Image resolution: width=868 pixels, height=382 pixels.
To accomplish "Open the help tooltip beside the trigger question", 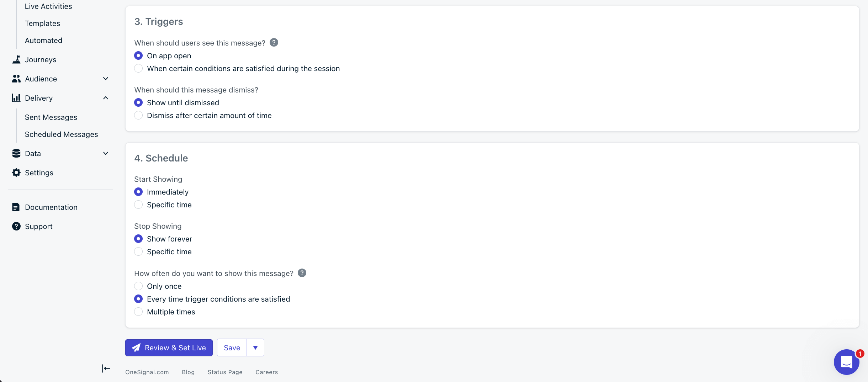I will (x=274, y=42).
